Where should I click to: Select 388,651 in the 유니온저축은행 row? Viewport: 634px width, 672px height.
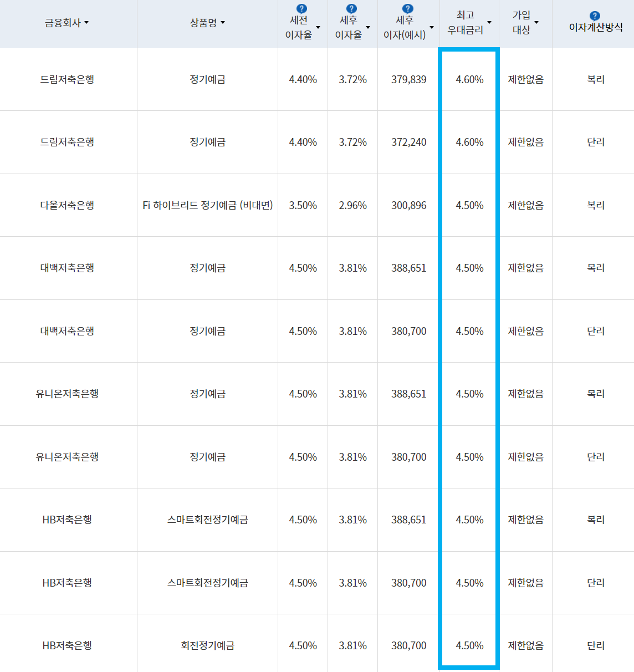pyautogui.click(x=409, y=394)
